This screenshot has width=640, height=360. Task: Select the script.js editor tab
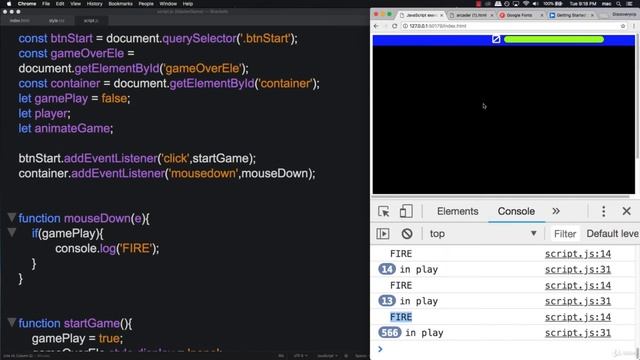(91, 20)
